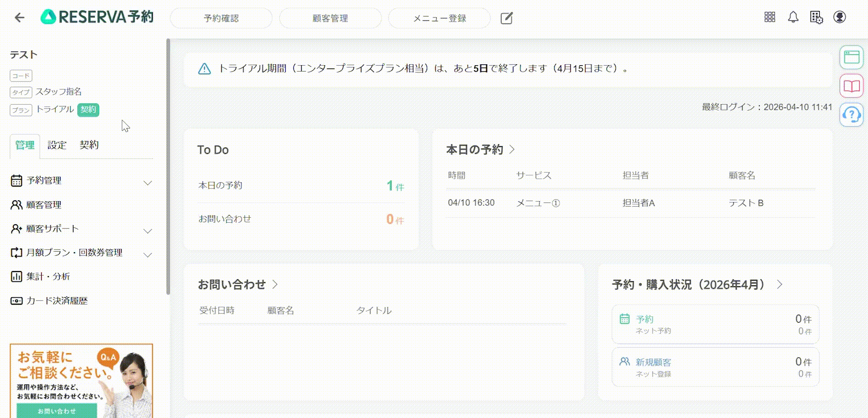
Task: Open the apps grid icon
Action: coord(770,17)
